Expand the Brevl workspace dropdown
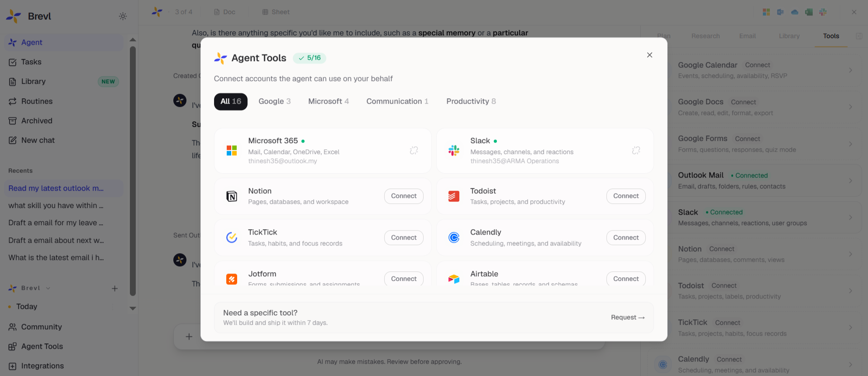Image resolution: width=868 pixels, height=376 pixels. 48,288
